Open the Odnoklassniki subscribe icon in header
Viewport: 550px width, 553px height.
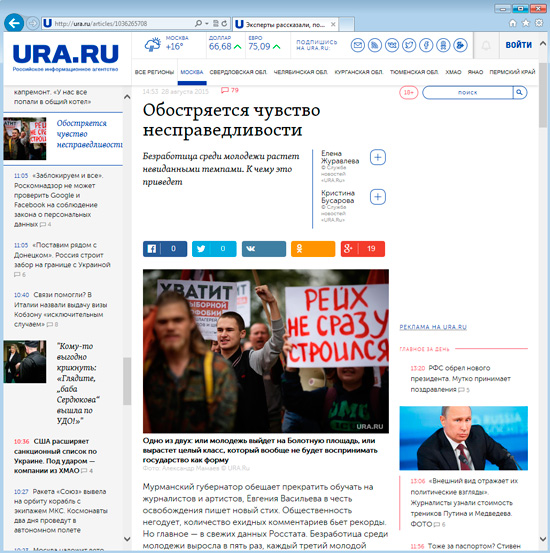point(443,45)
